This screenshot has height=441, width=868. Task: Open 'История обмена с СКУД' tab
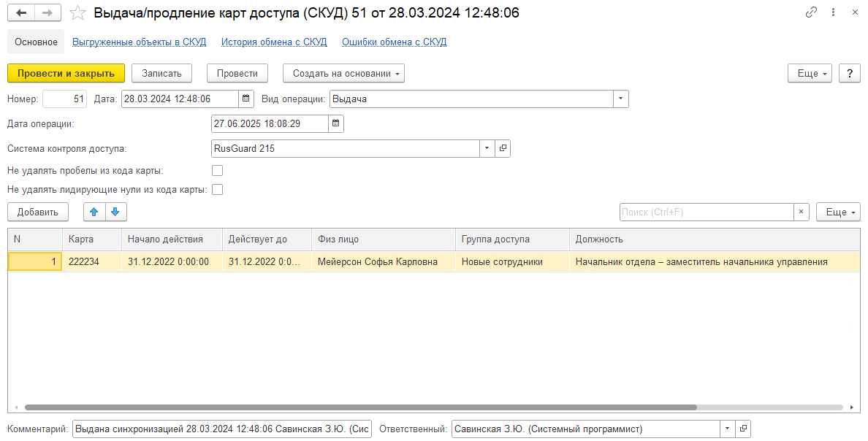pos(274,42)
